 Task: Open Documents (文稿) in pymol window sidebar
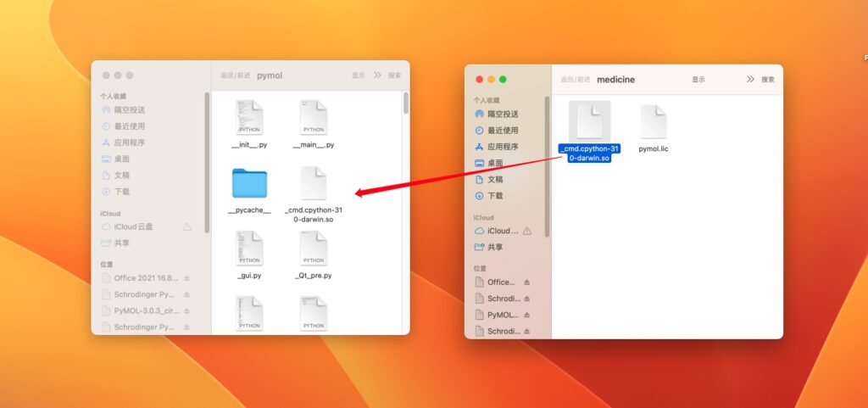[x=115, y=175]
